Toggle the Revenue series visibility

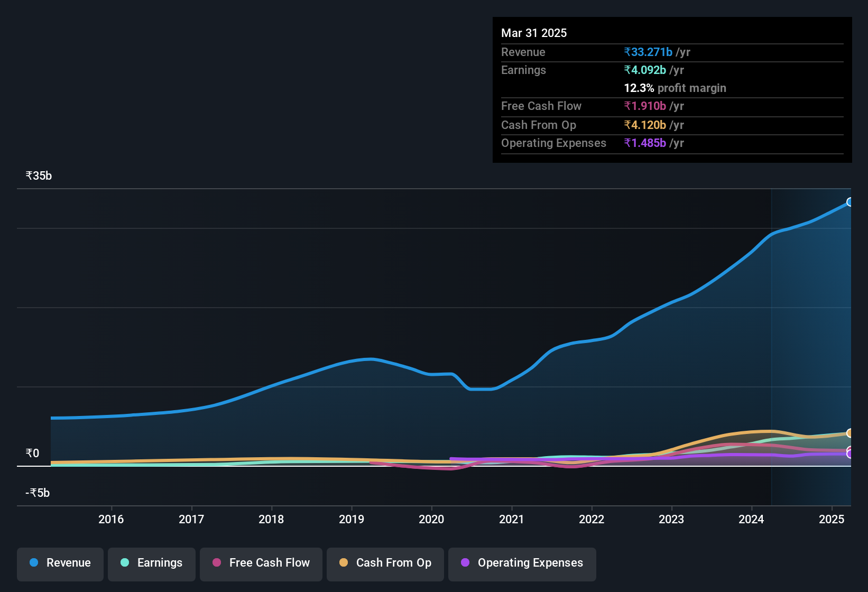pyautogui.click(x=60, y=563)
